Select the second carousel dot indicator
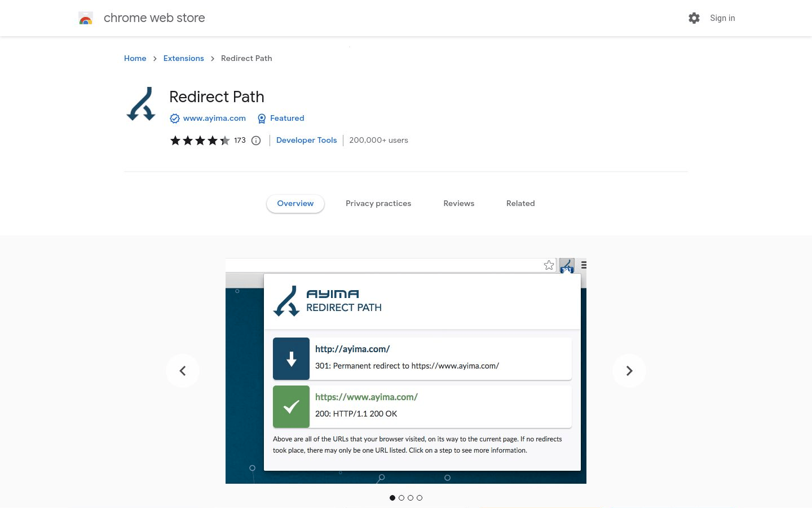 (401, 498)
